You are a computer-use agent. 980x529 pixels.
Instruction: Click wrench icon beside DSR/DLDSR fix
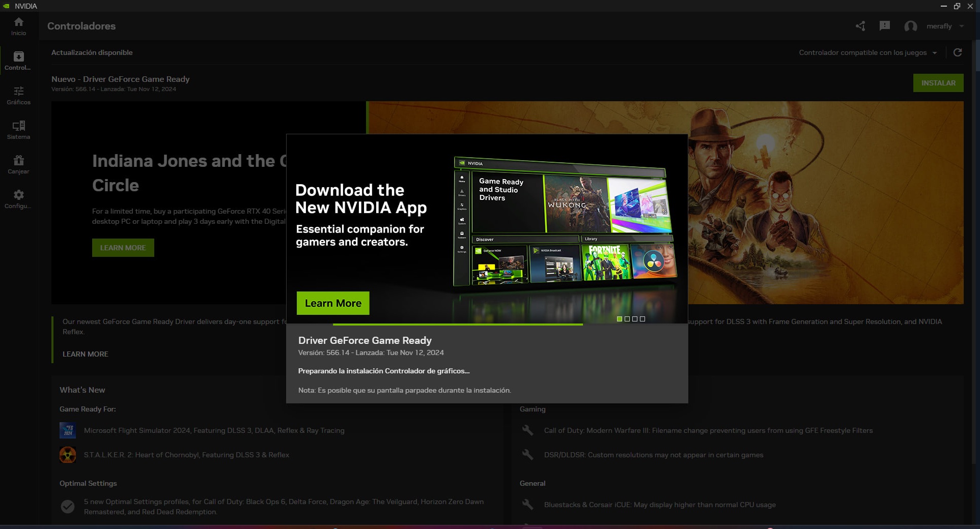[x=528, y=455]
